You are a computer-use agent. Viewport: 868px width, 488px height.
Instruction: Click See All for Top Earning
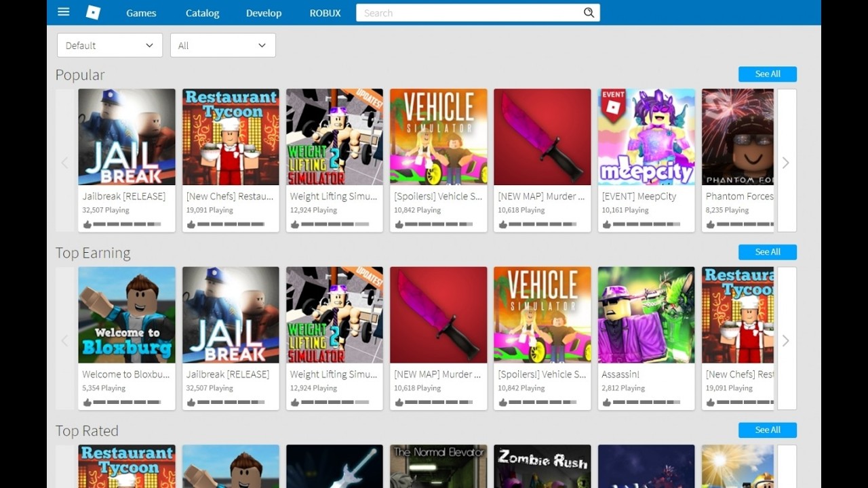tap(768, 252)
